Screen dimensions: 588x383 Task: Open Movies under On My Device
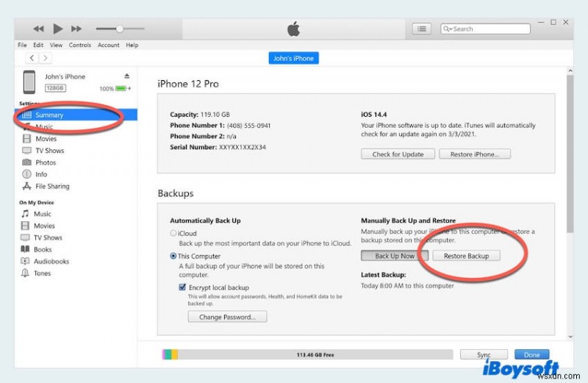point(44,226)
